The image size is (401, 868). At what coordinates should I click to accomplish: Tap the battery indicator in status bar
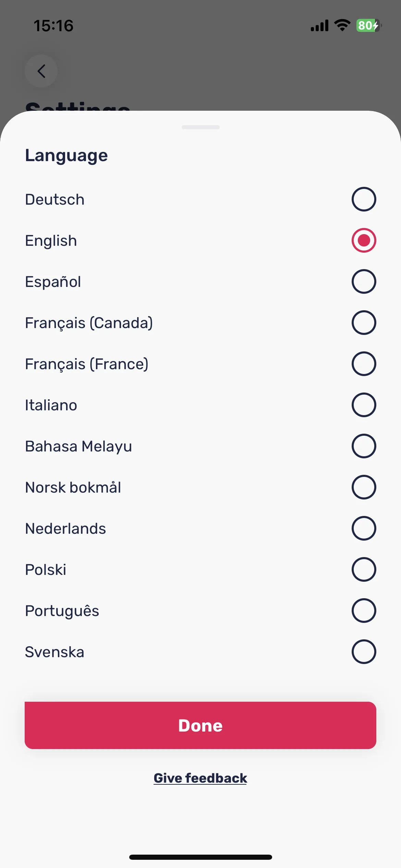click(x=369, y=25)
